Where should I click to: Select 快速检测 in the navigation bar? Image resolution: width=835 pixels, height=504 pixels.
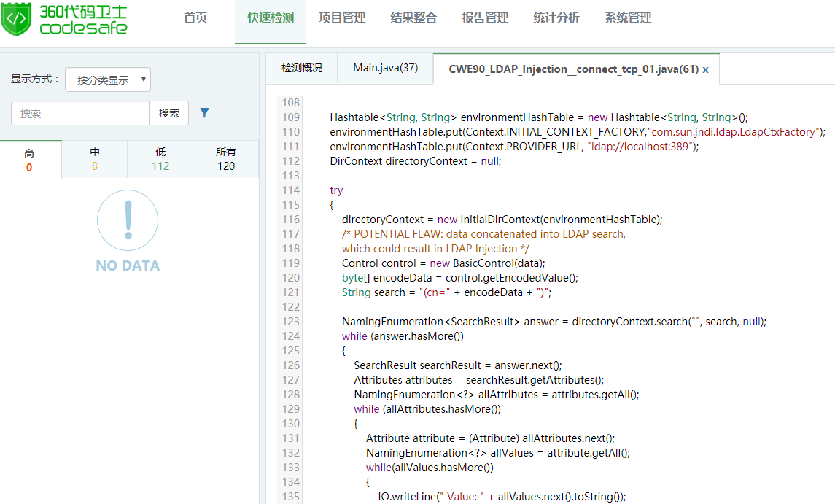[271, 18]
